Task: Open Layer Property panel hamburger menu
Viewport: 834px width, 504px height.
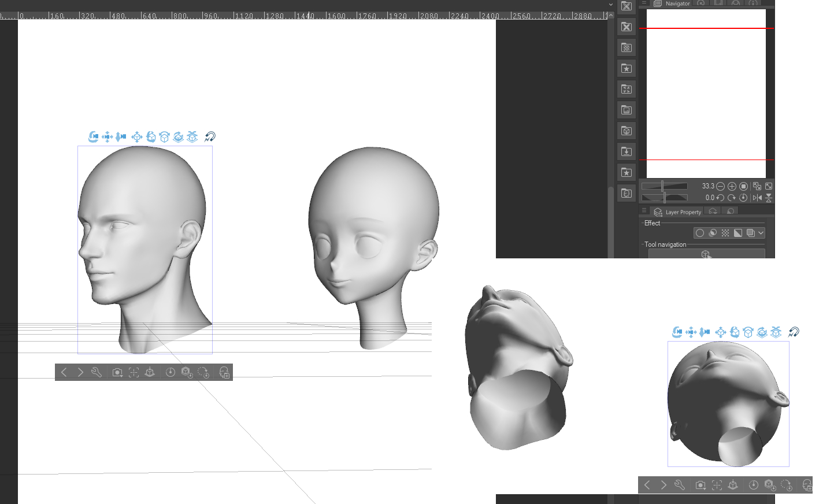Action: point(644,211)
